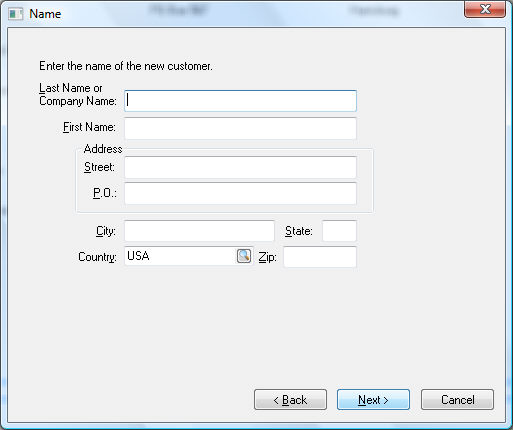Viewport: 513px width, 430px height.
Task: Click the City label text
Action: [106, 231]
